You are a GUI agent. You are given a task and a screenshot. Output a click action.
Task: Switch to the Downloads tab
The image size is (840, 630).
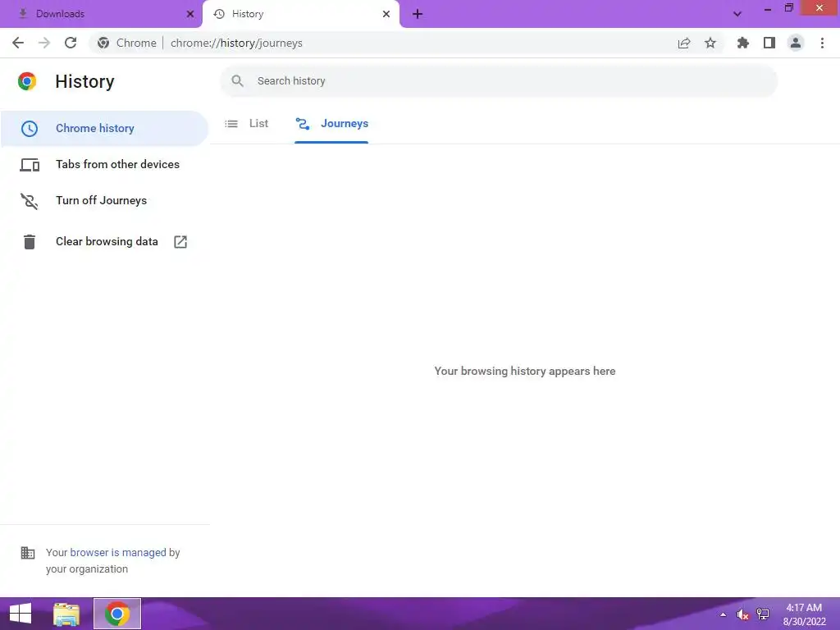[x=102, y=14]
